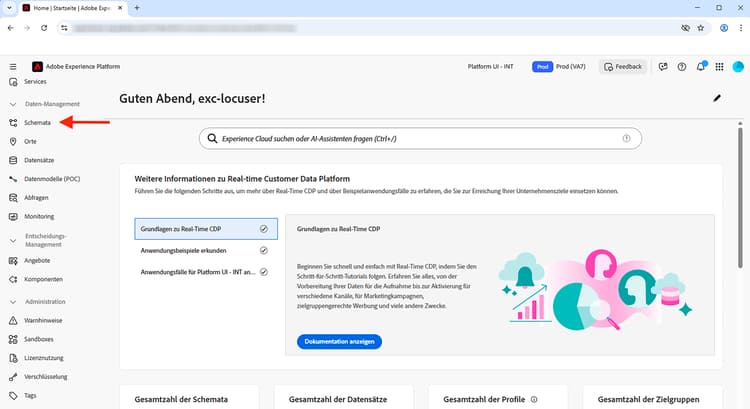Click the user profile avatar

coord(738,66)
